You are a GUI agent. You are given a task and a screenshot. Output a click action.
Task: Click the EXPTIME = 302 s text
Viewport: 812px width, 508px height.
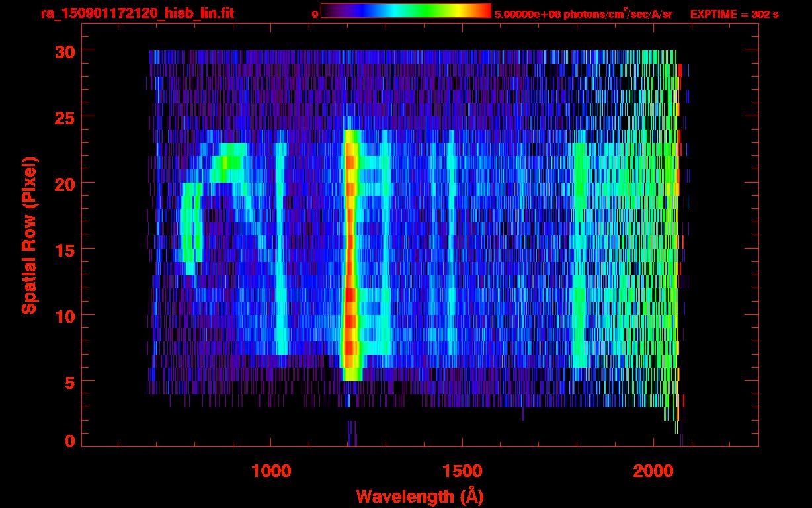tap(734, 14)
